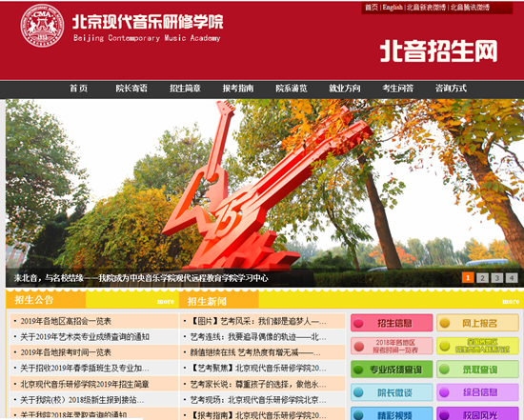This screenshot has width=524, height=420.
Task: Open the 招生简章 navigation menu item
Action: click(185, 89)
